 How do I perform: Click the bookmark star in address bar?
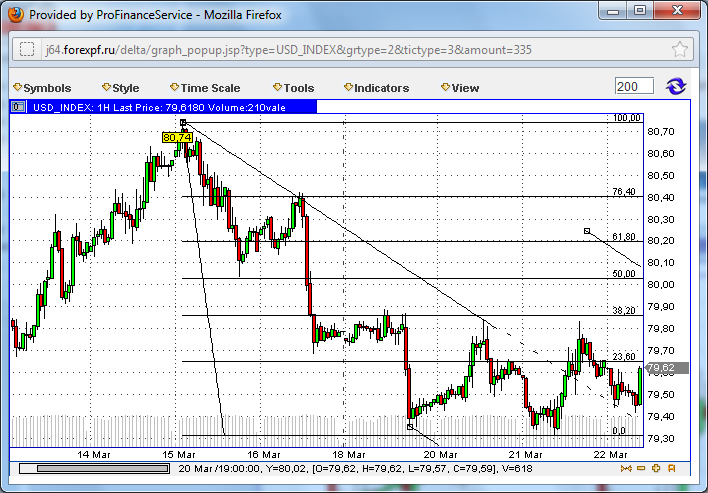point(680,49)
